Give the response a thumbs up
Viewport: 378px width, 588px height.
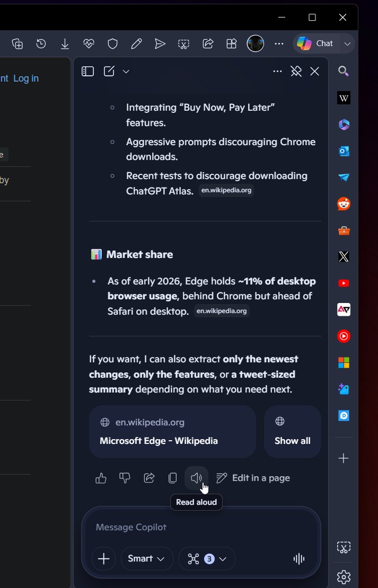click(x=101, y=478)
